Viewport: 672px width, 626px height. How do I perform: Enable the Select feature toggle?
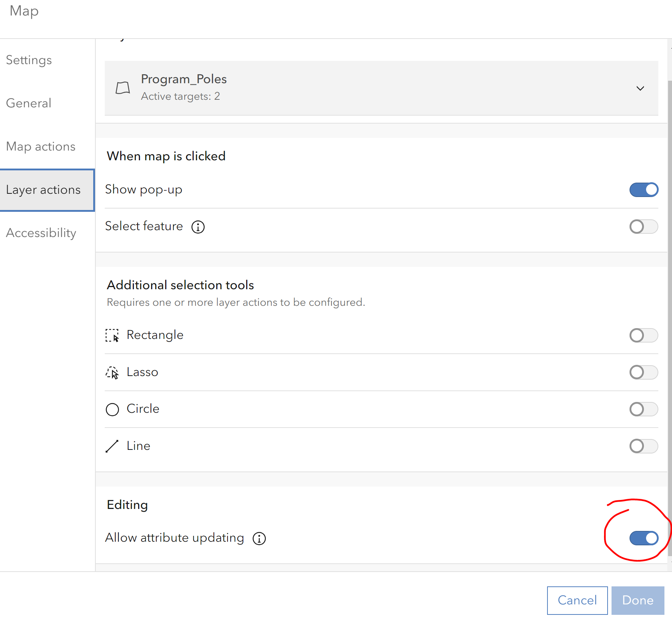[644, 227]
